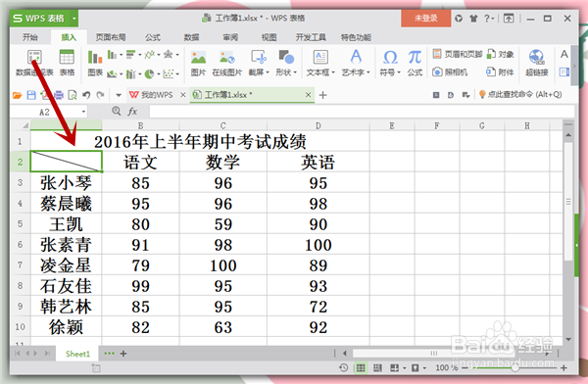
Task: Click the formula bar input field
Action: point(362,112)
